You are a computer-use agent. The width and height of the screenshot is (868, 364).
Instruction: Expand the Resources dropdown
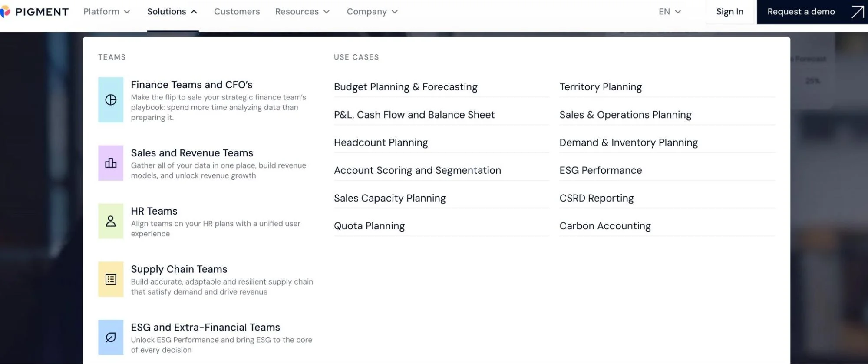(x=302, y=12)
